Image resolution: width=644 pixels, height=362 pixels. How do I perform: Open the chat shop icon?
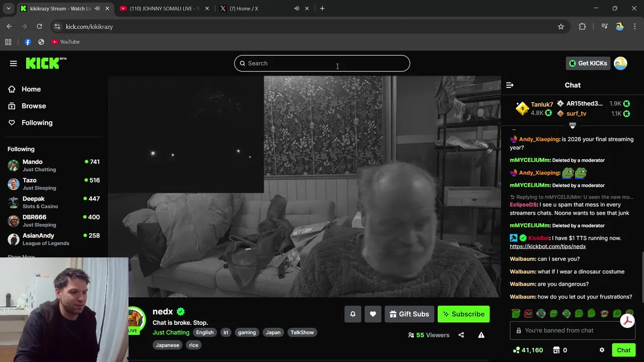click(x=556, y=350)
